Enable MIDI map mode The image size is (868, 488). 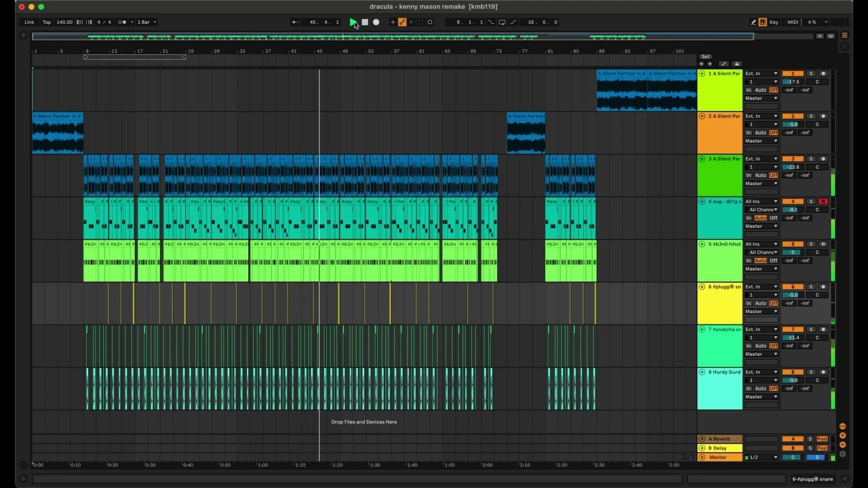(x=793, y=22)
